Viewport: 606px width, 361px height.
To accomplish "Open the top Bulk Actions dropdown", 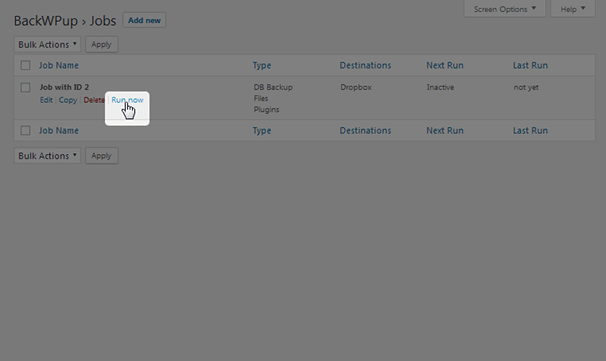I will pos(47,44).
